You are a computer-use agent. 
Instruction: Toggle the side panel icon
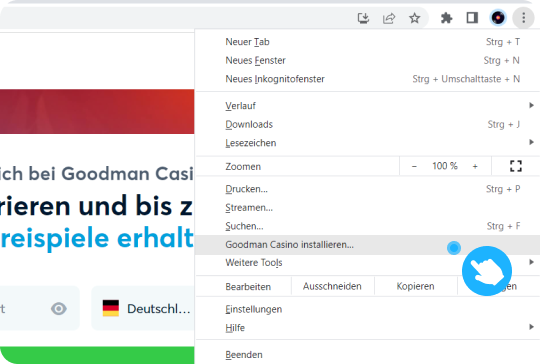point(472,18)
